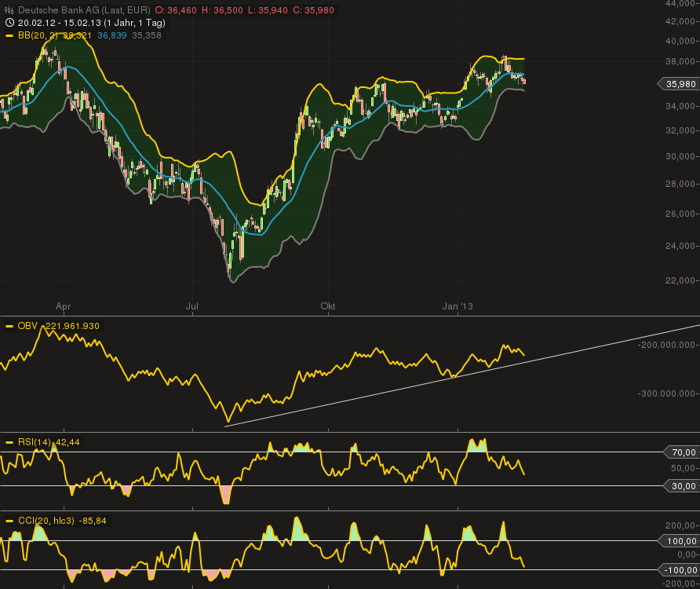Click the RSI value 42,44
Viewport: 700px width, 589px height.
click(x=67, y=442)
